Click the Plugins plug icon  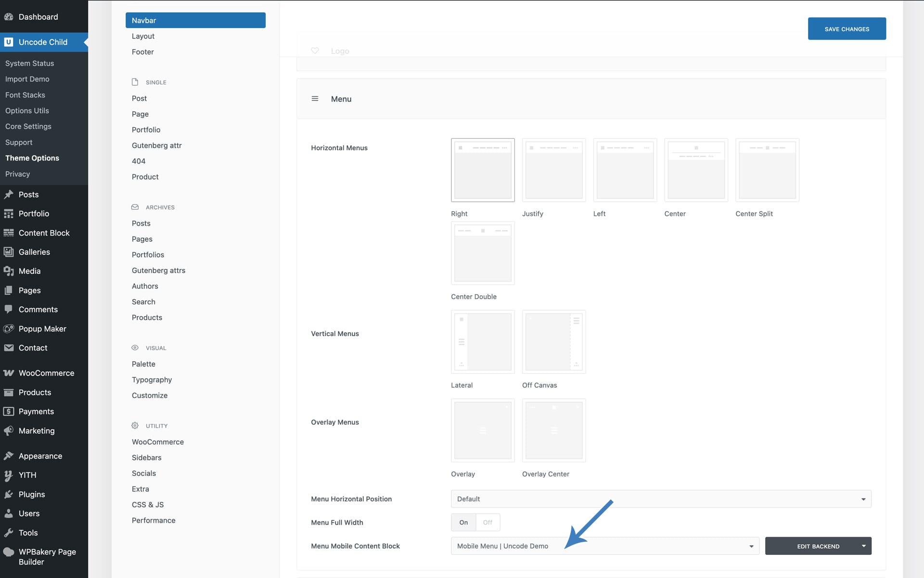(9, 494)
